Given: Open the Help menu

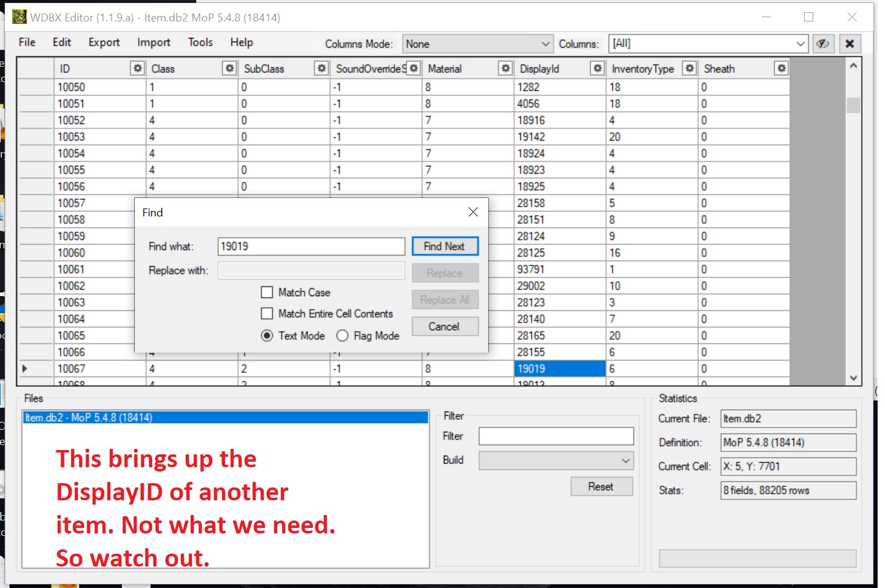Looking at the screenshot, I should 242,42.
